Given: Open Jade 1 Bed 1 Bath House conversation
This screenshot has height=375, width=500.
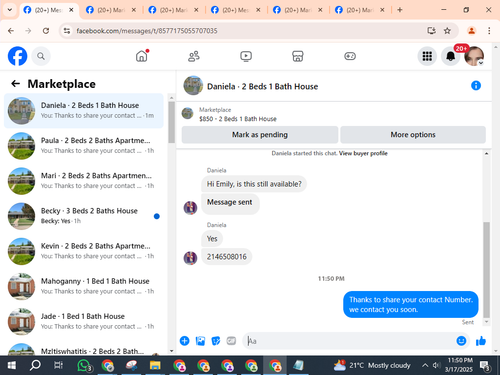Looking at the screenshot, I should point(84,322).
